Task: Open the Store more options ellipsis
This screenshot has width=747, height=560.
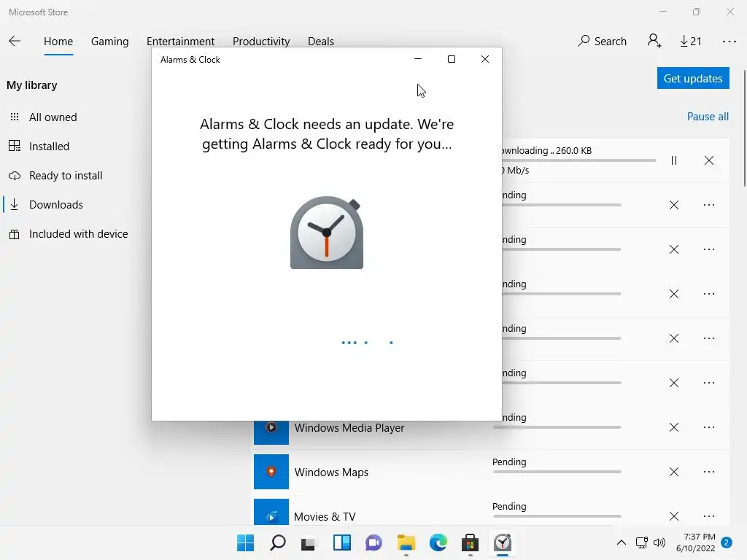Action: point(729,42)
